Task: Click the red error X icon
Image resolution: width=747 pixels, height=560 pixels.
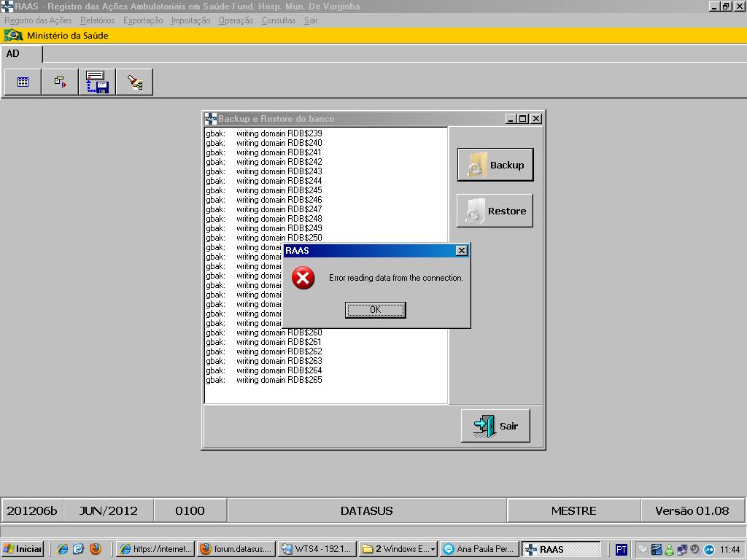Action: pos(303,278)
